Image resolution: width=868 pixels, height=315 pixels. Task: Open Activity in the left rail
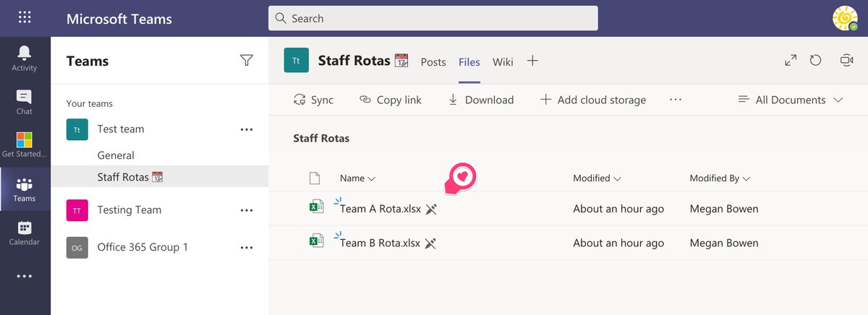click(25, 58)
